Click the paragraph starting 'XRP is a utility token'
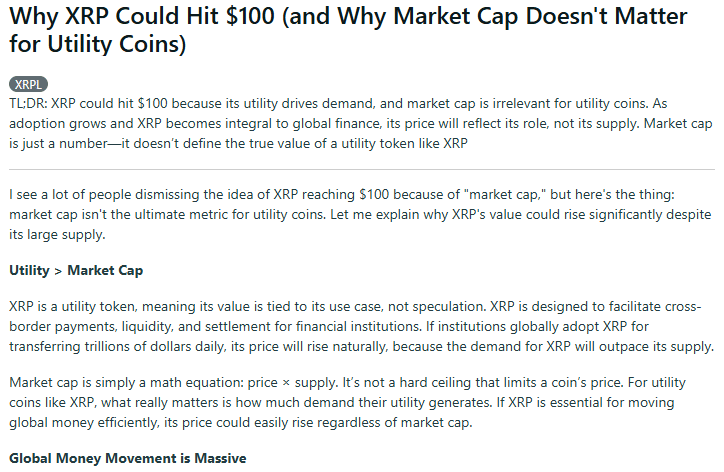724x472 pixels. point(362,327)
